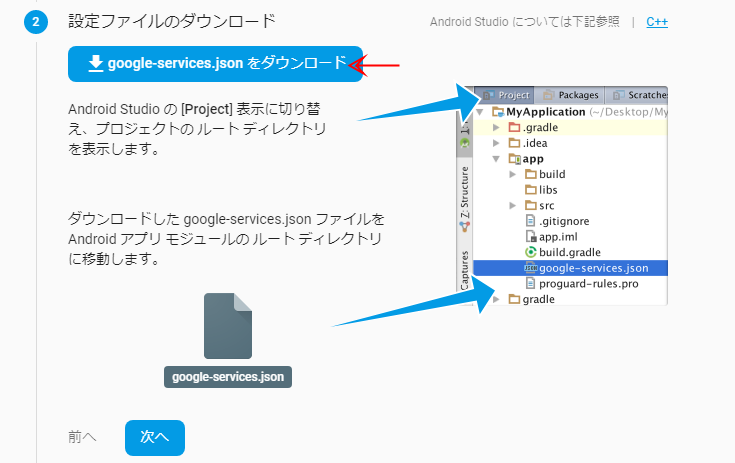The height and width of the screenshot is (463, 735).
Task: Open the Captures side tool window
Action: point(465,270)
